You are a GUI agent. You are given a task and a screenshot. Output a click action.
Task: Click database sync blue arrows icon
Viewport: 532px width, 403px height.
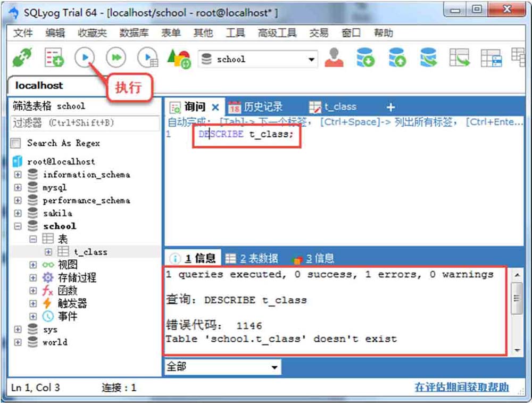(x=428, y=57)
